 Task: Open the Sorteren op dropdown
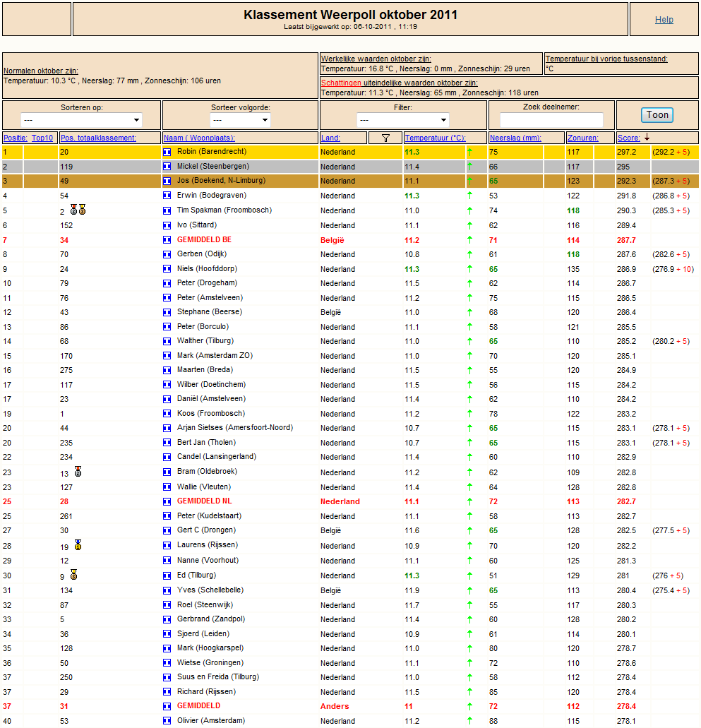(82, 120)
